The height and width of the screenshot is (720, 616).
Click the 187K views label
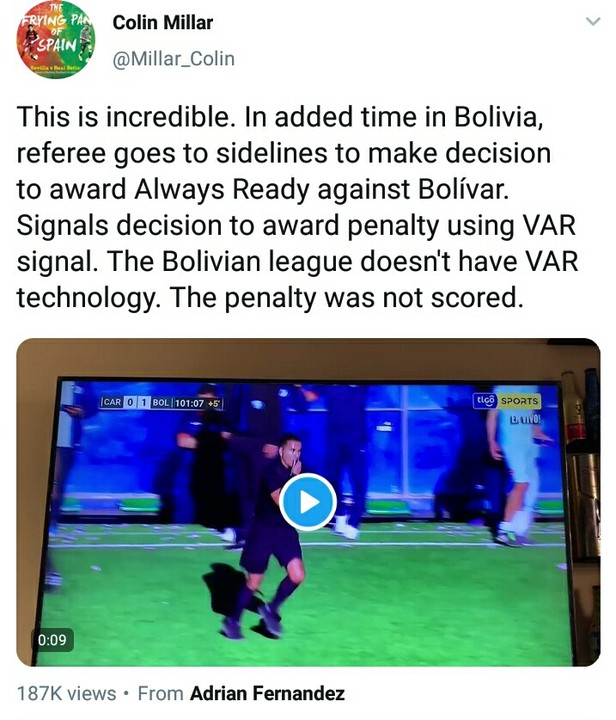(67, 693)
